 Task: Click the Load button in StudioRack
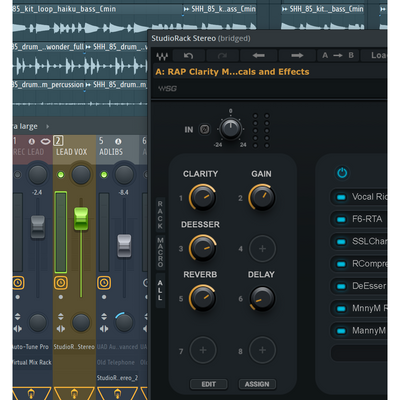[x=375, y=56]
